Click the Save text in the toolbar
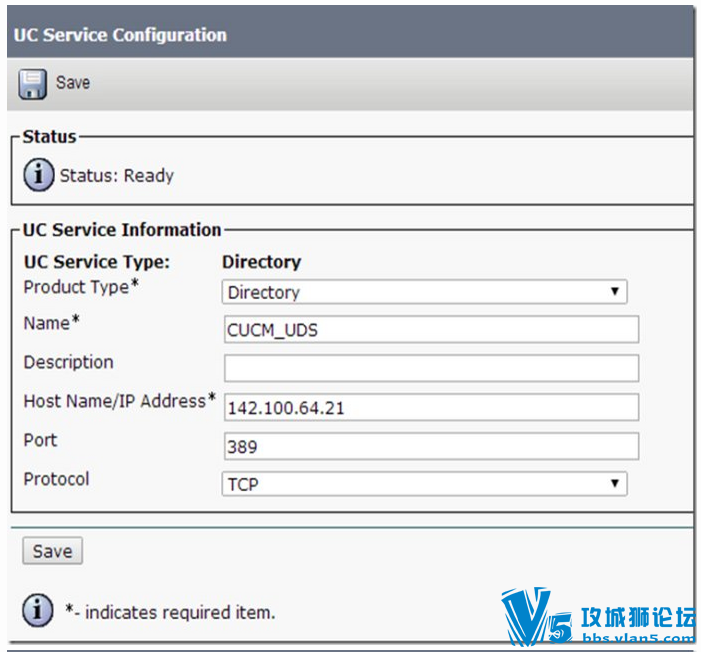 click(x=73, y=83)
